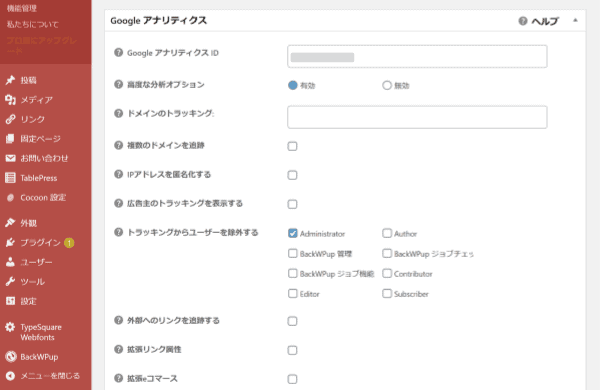This screenshot has height=390, width=600.
Task: Click the table icon beside TablePress
Action: tap(10, 178)
